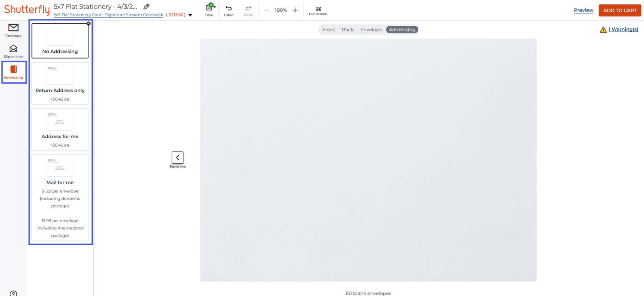
Task: Click the envelope canvas preview area
Action: coord(368,160)
